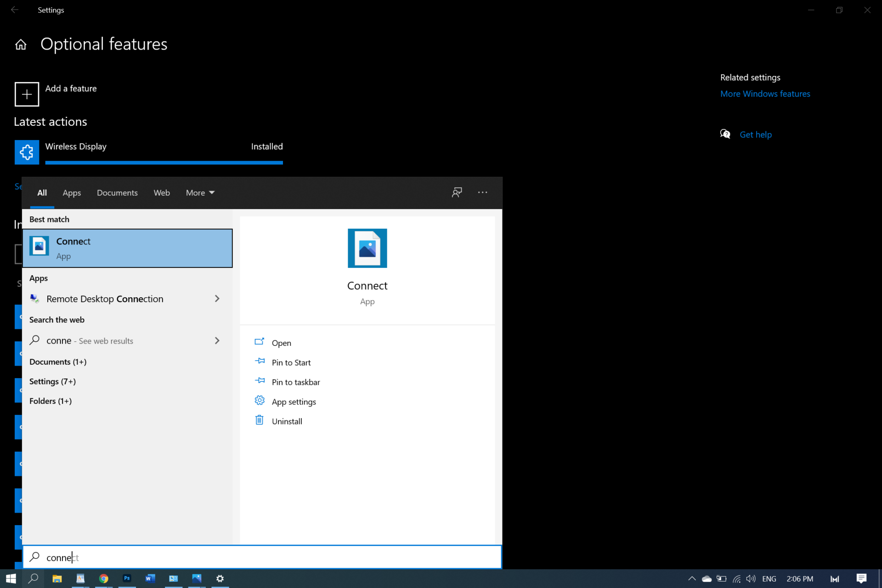Open Adobe Photoshop from the taskbar
The height and width of the screenshot is (588, 882).
127,578
